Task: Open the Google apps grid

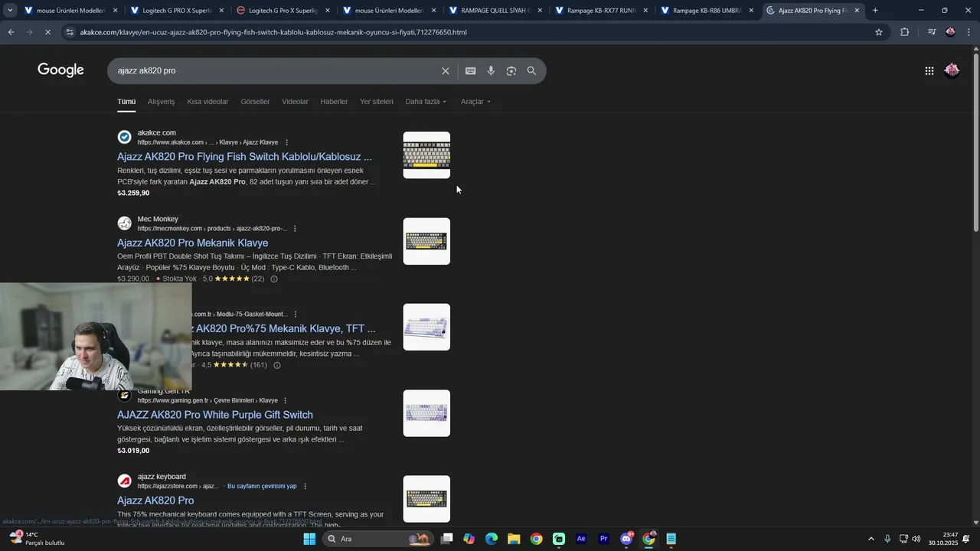Action: [929, 70]
